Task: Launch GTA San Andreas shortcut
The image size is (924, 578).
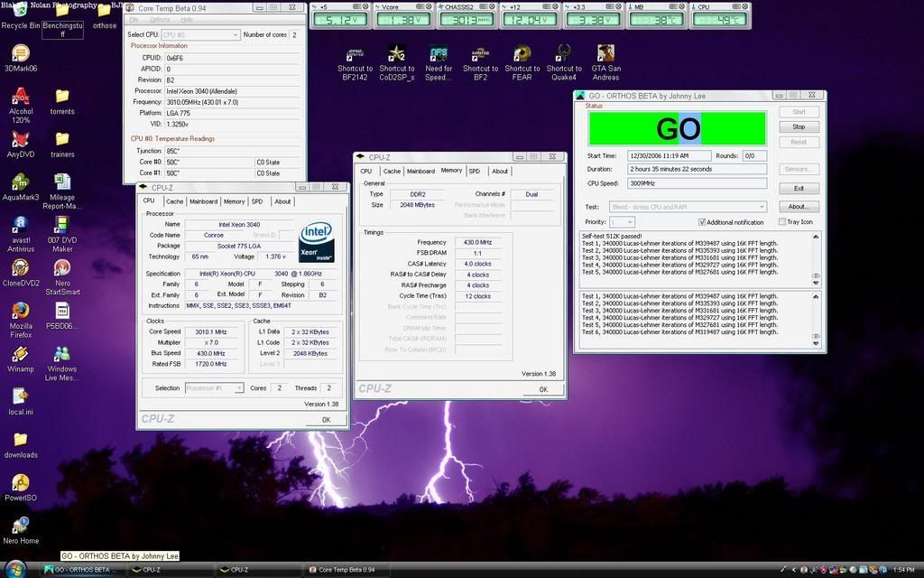Action: tap(605, 63)
